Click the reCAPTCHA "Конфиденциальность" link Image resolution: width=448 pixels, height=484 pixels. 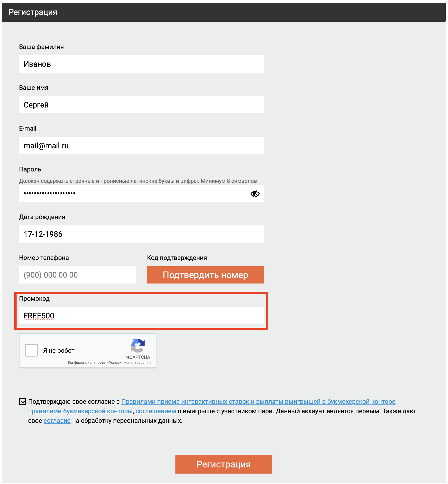(86, 363)
